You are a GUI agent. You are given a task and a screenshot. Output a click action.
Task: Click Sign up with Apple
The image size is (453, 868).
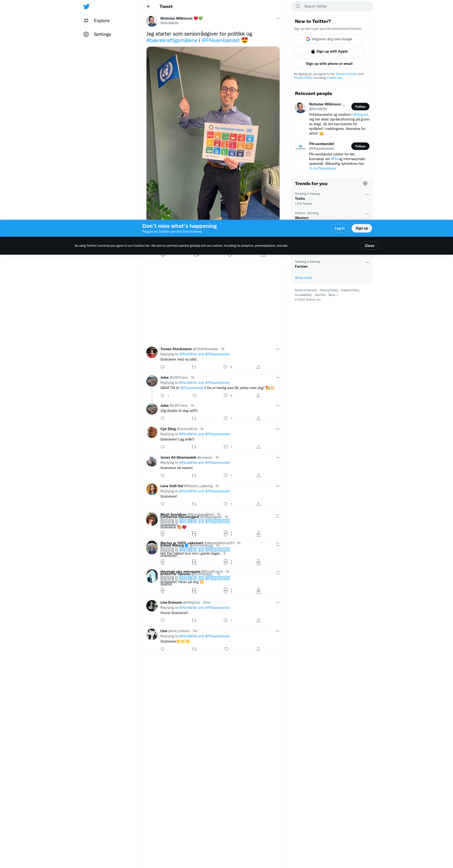coord(329,52)
